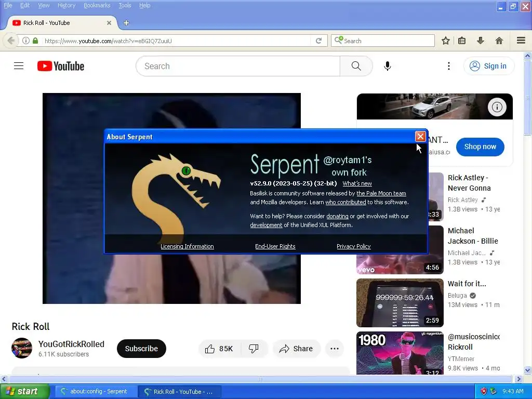Click the Windows start button

25,392
